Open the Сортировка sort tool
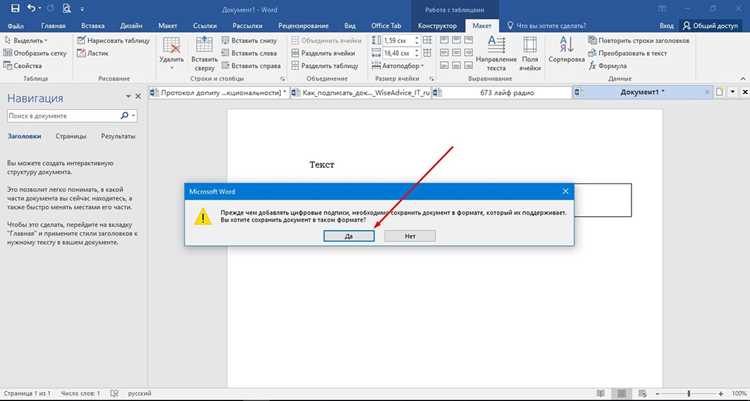This screenshot has height=401, width=750. (566, 52)
